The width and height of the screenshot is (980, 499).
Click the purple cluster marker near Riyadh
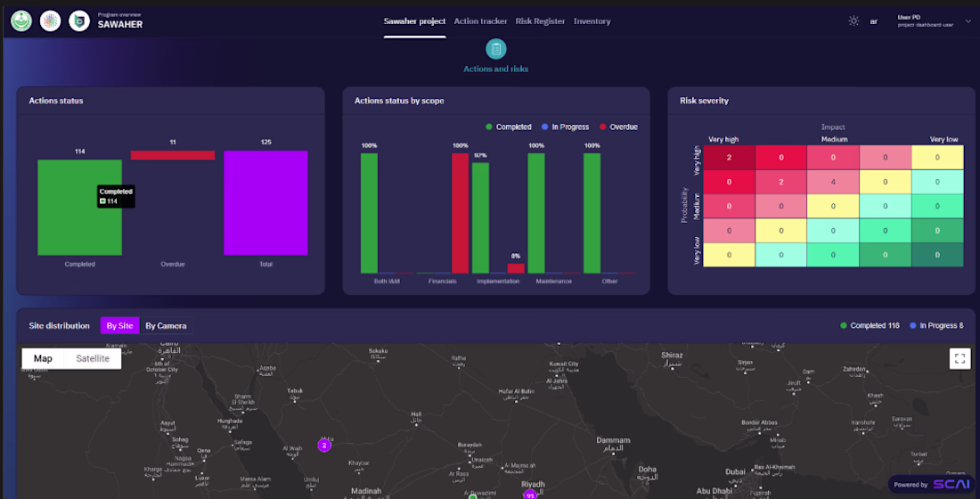coord(530,495)
